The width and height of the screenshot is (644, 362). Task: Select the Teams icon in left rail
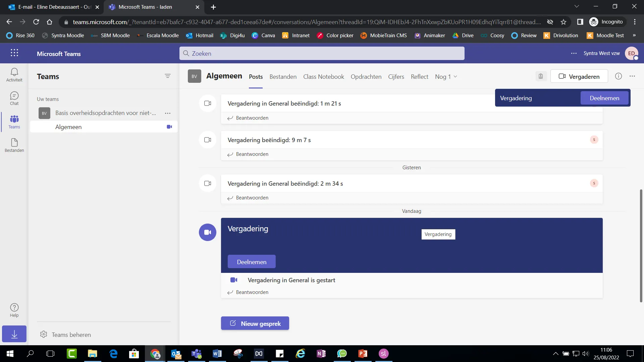(14, 122)
